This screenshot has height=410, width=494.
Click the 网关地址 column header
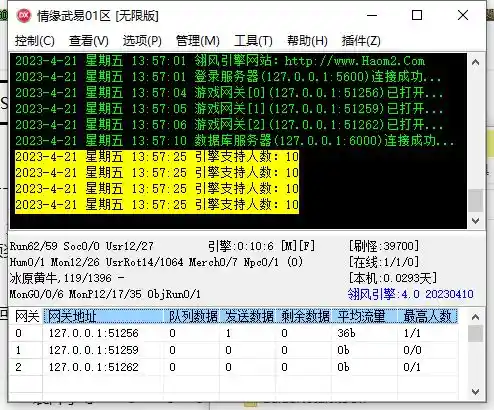[103, 316]
